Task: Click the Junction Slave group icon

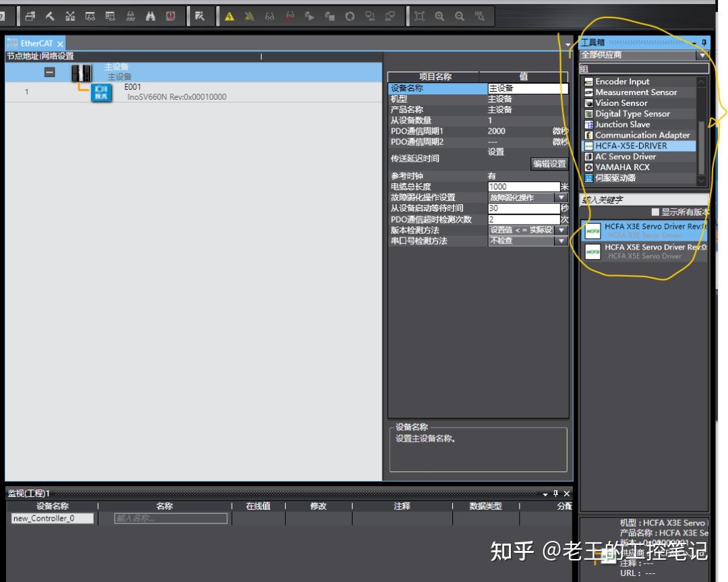Action: point(590,124)
